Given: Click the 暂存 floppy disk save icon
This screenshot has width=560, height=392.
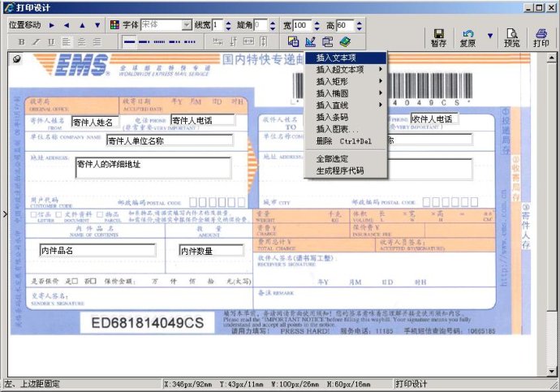Looking at the screenshot, I should pos(439,37).
